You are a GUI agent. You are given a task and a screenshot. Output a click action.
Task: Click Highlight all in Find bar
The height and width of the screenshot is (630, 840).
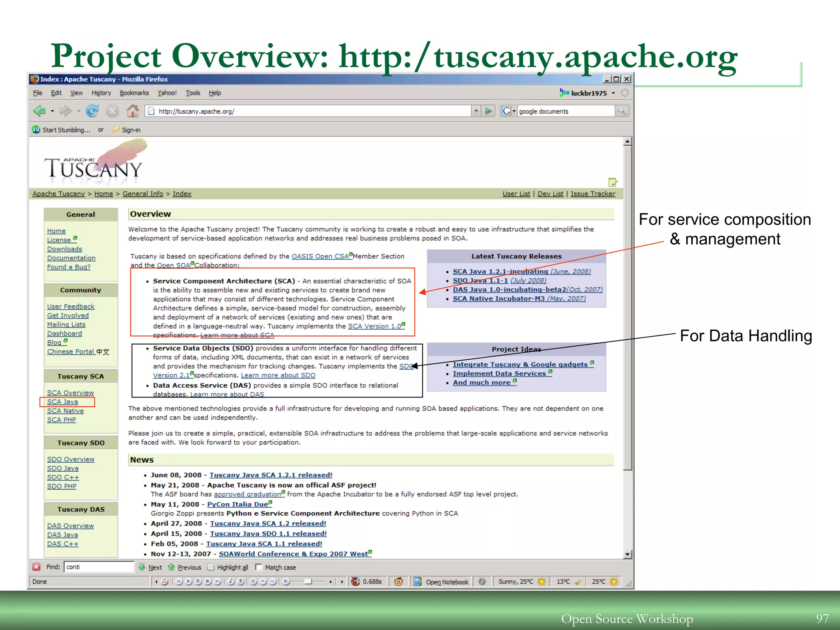[x=228, y=567]
